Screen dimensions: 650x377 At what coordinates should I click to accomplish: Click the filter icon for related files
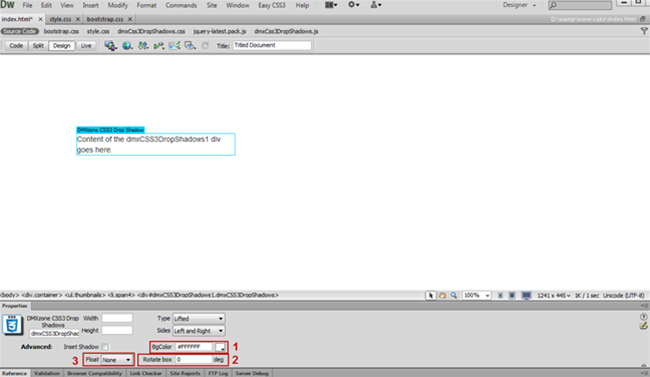644,31
